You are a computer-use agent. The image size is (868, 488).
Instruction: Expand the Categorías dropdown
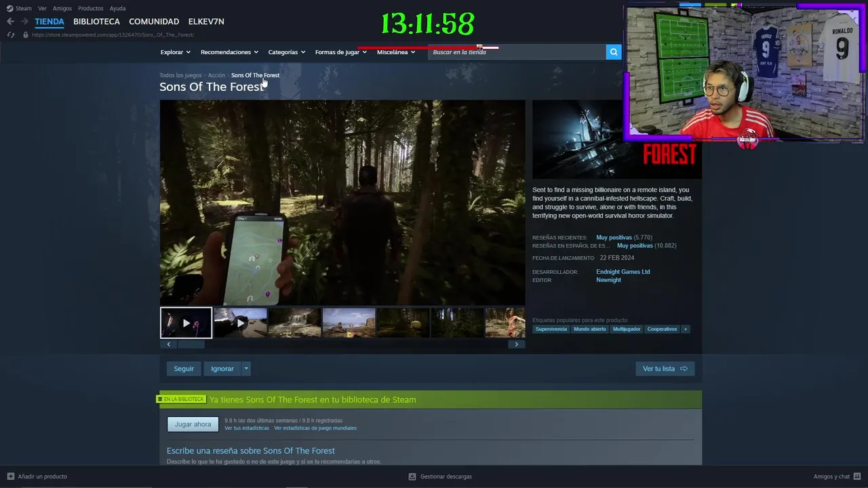click(286, 52)
